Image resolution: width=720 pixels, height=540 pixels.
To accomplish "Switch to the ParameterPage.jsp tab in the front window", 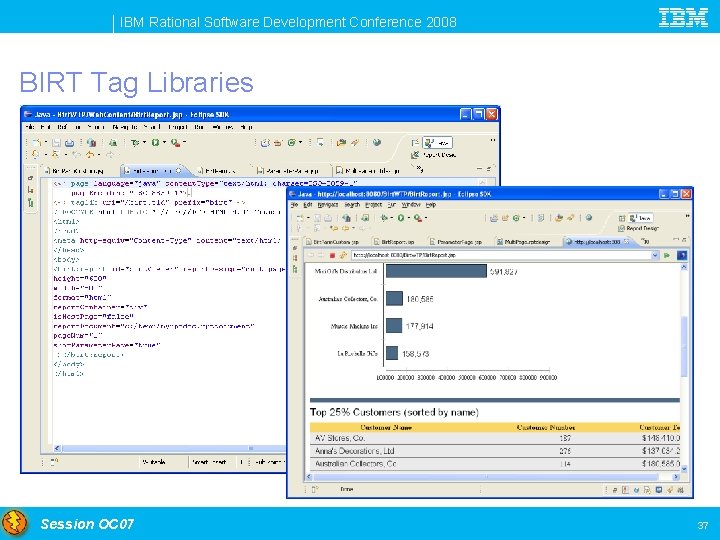I will click(x=456, y=242).
